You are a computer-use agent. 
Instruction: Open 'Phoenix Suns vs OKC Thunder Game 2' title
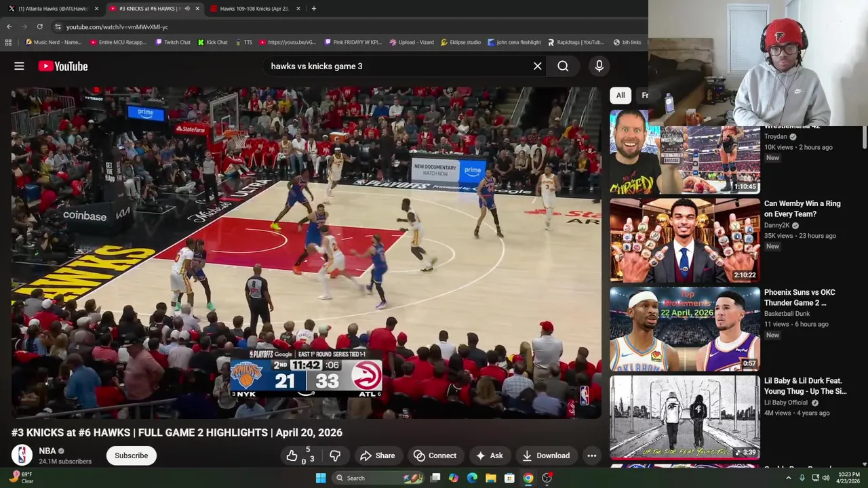tap(800, 298)
